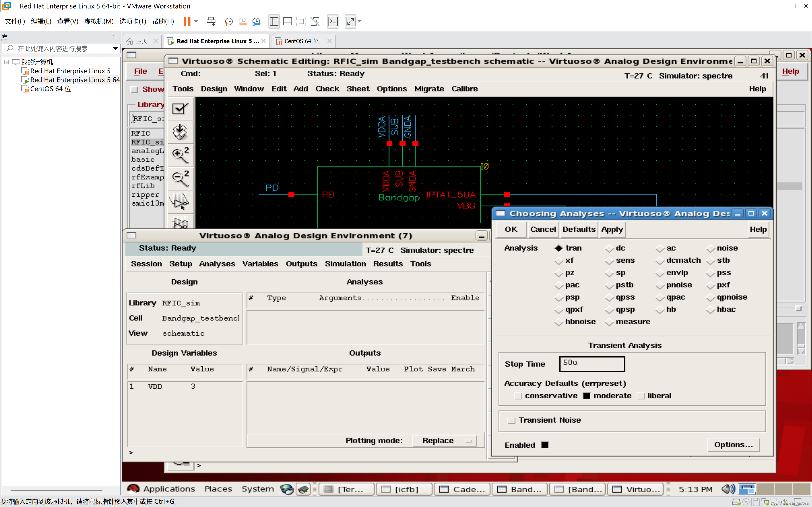Viewport: 812px width, 507px height.
Task: Expand the VMware library search dropdown arrow
Action: point(115,49)
